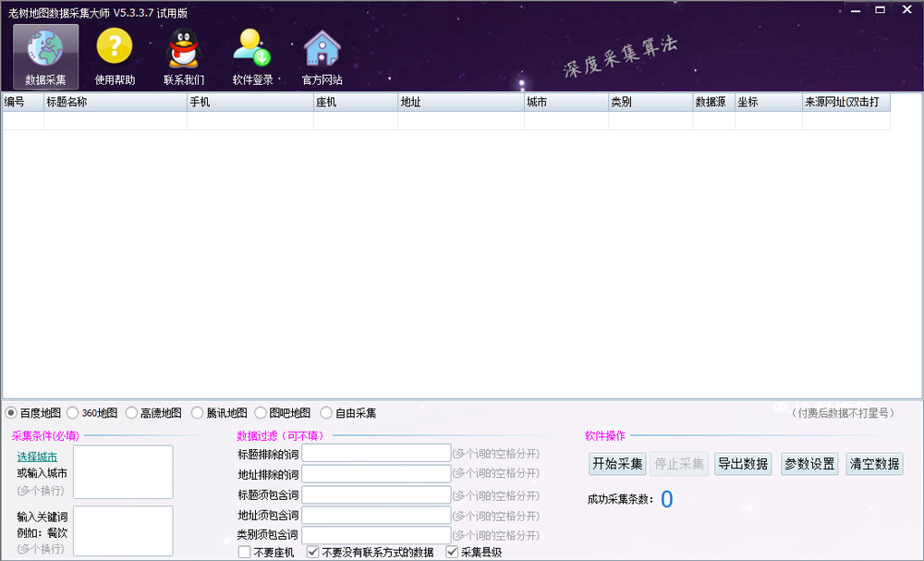Enable the 不要座机 checkbox

coord(245,553)
